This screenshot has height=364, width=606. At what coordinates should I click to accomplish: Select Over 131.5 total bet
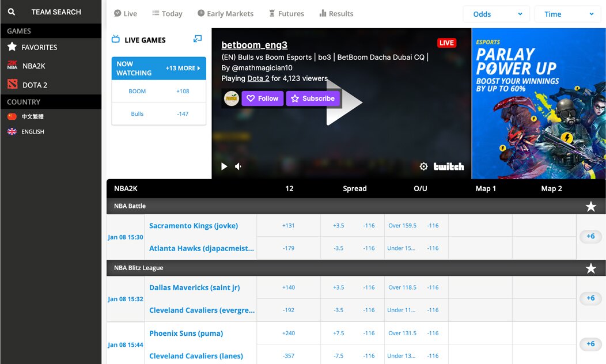point(416,333)
